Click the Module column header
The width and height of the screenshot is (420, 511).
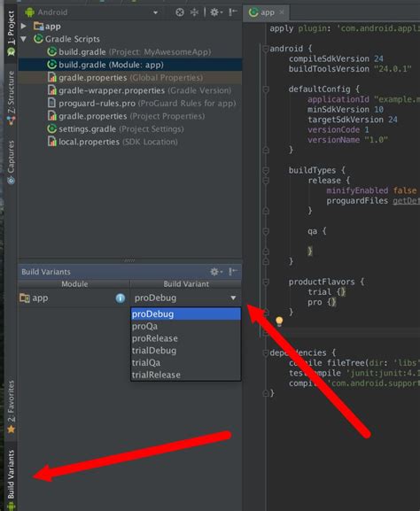pos(74,284)
